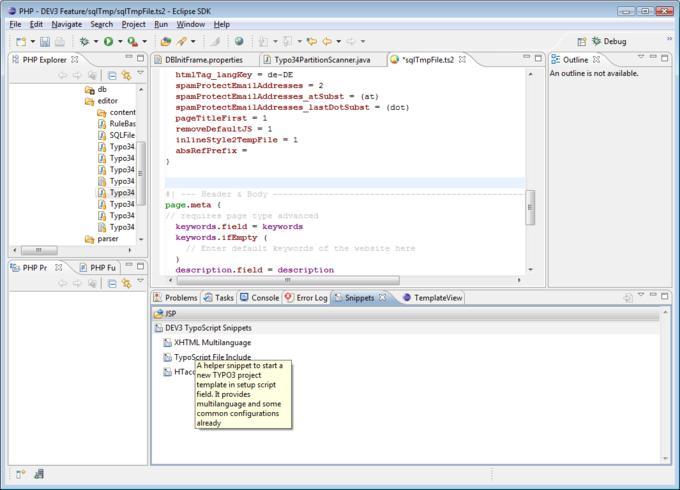The width and height of the screenshot is (680, 490).
Task: Click the Back navigation yellow arrow
Action: [327, 42]
